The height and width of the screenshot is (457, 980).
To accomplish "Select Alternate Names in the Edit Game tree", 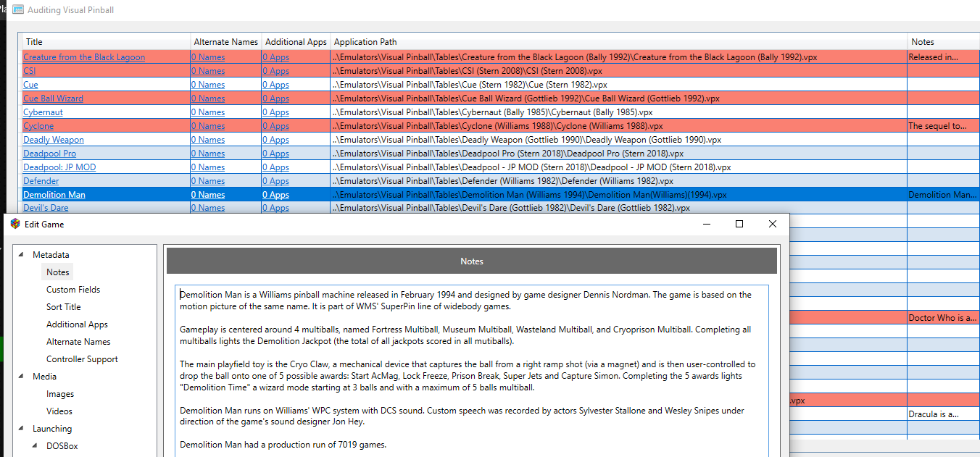I will click(x=78, y=342).
